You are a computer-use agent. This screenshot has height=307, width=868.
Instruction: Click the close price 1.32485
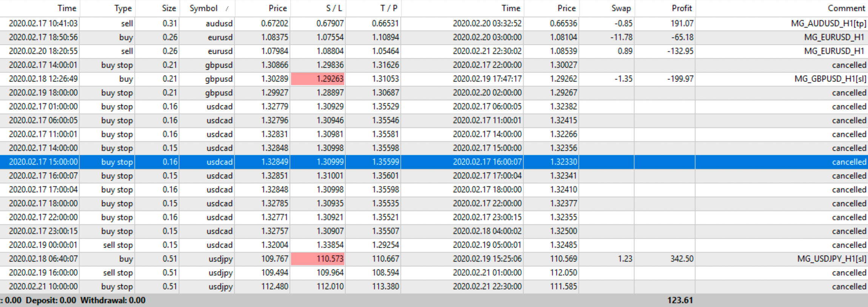point(563,245)
